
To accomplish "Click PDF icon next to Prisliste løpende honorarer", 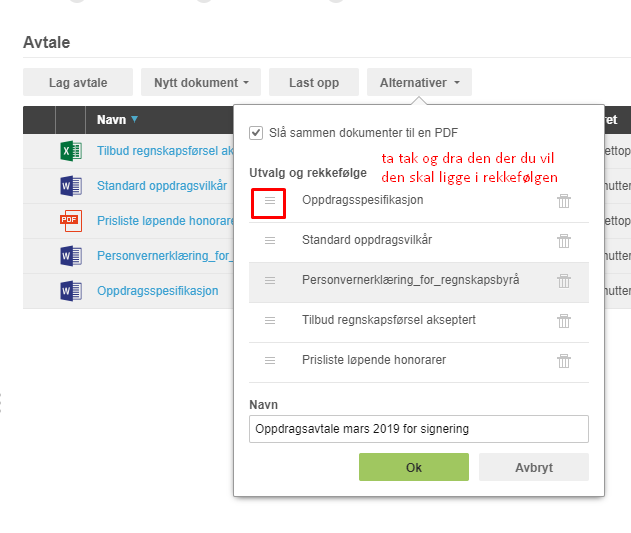I will point(70,221).
